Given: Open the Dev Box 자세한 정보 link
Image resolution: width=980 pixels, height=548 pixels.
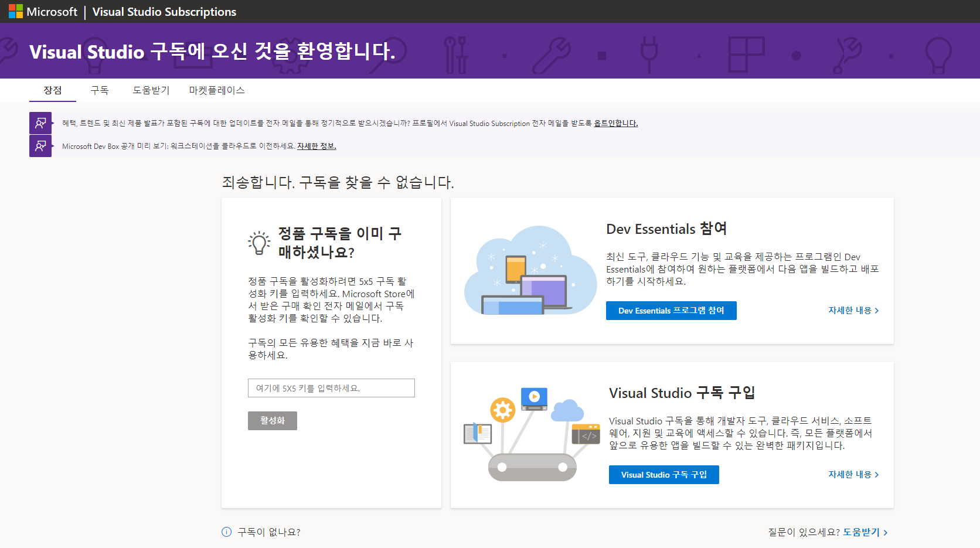Looking at the screenshot, I should click(x=317, y=146).
